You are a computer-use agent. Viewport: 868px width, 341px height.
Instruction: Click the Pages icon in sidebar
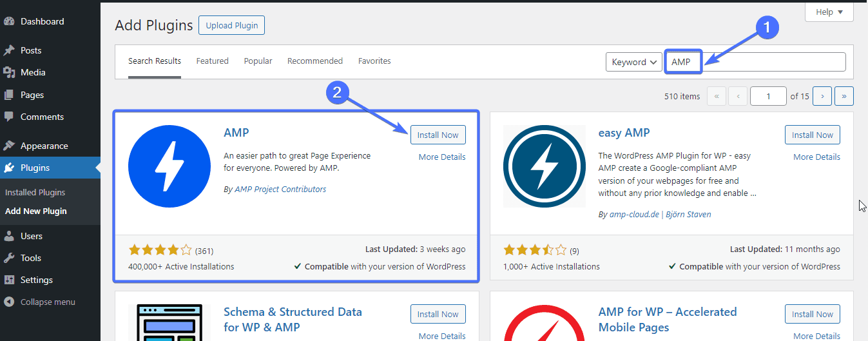[9, 95]
